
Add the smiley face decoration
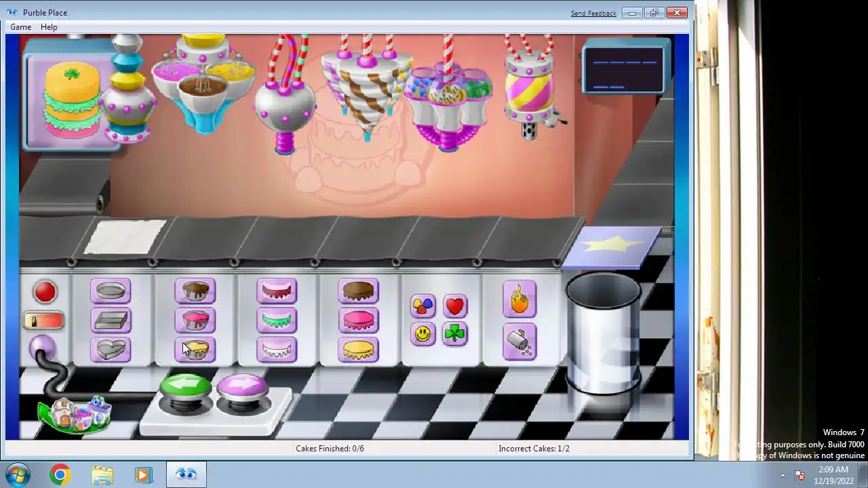tap(423, 334)
